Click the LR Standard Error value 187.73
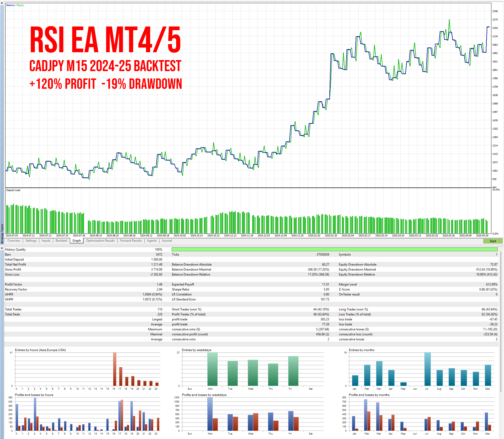 point(325,299)
